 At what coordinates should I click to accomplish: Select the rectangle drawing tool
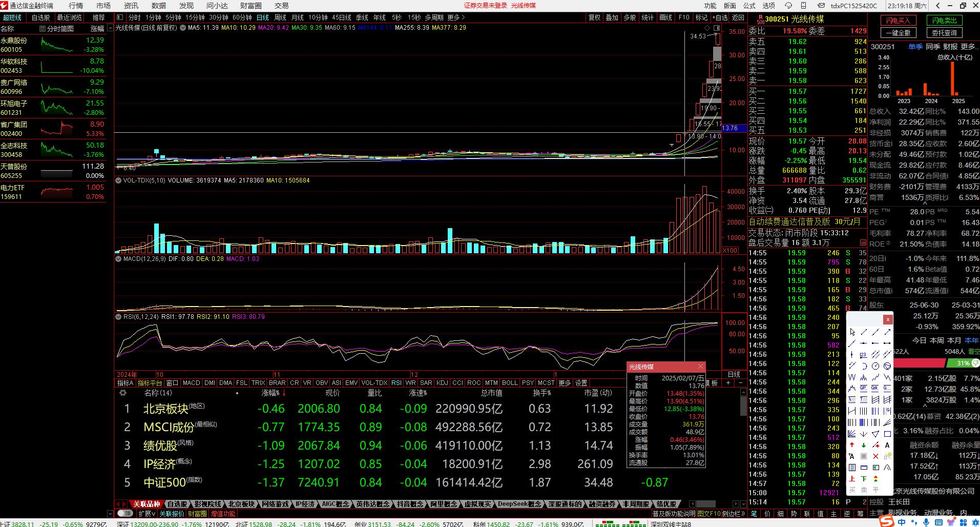887,434
